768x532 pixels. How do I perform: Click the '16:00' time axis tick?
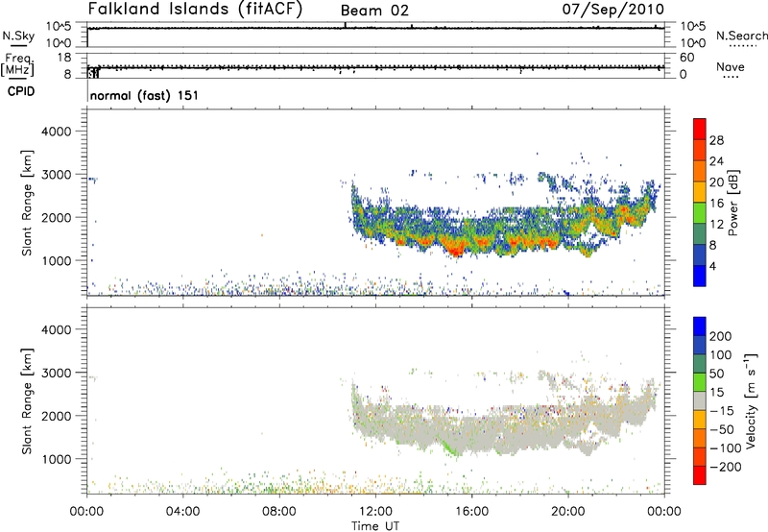pyautogui.click(x=471, y=512)
